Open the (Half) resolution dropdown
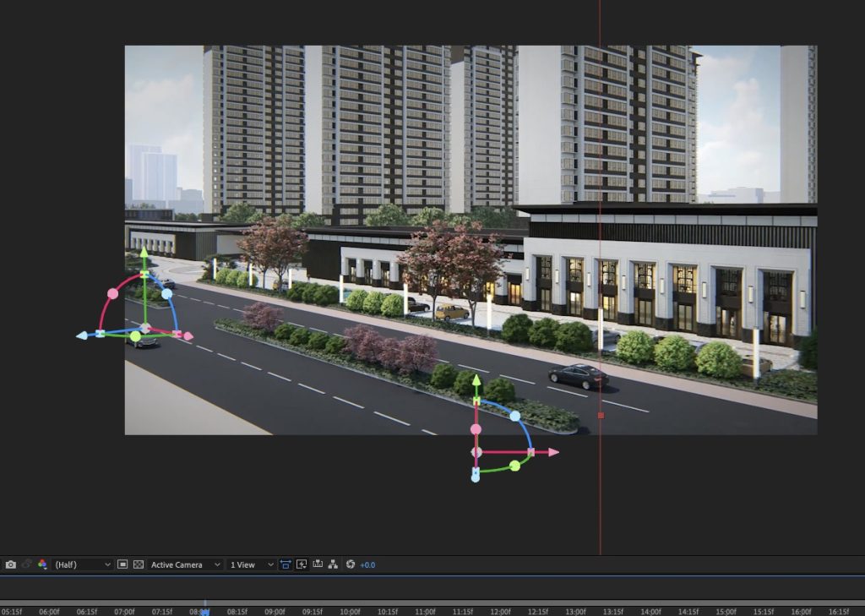This screenshot has height=616, width=865. [83, 564]
